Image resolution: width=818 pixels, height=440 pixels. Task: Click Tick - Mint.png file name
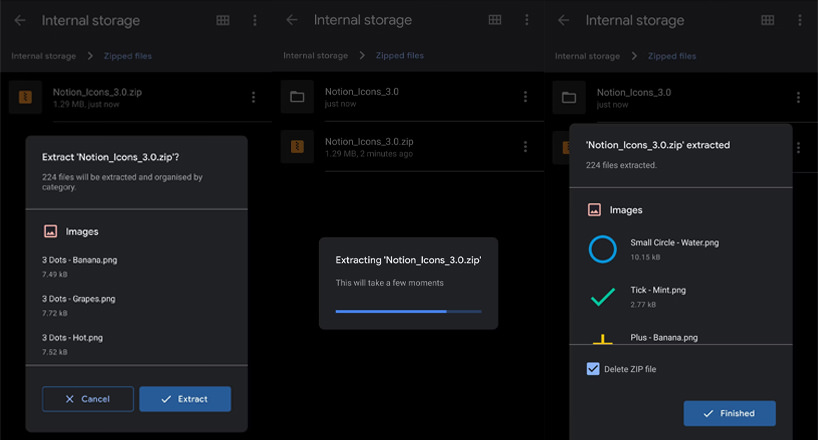click(658, 290)
